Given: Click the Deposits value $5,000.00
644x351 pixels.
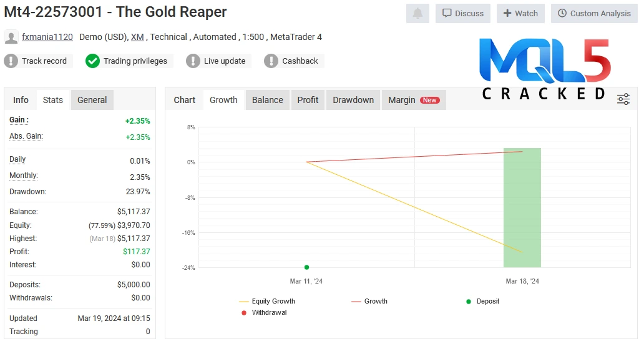Looking at the screenshot, I should coord(134,284).
